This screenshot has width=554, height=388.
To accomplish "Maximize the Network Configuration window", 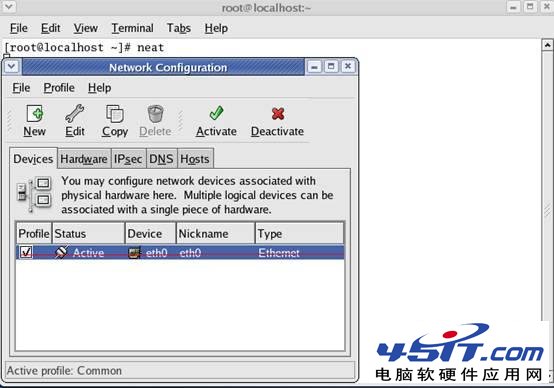I will coord(331,66).
